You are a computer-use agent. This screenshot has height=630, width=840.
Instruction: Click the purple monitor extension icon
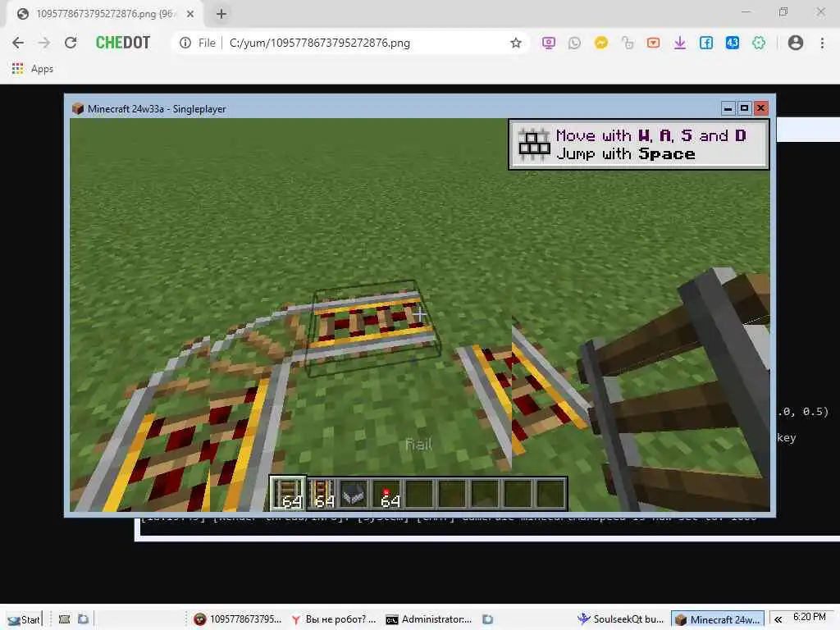point(548,43)
